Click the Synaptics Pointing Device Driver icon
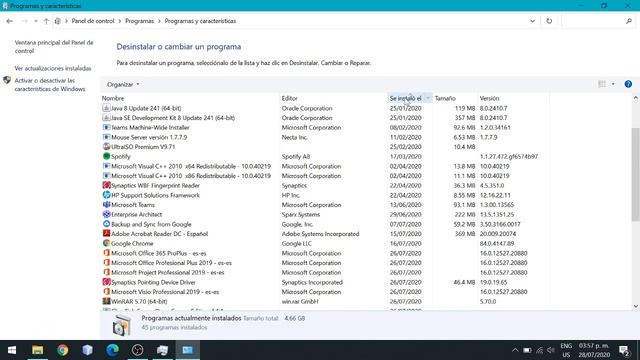 click(x=106, y=282)
